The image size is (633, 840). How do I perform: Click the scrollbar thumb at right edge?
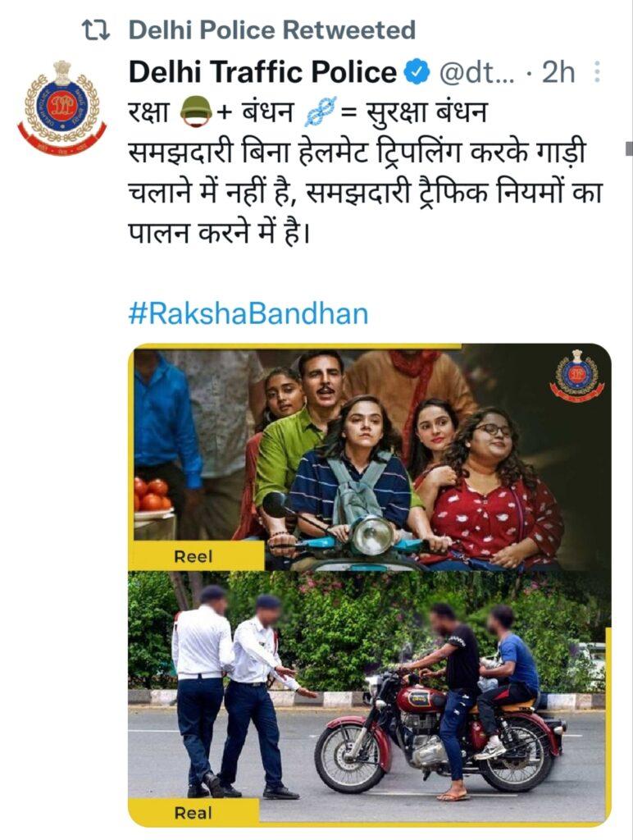(629, 148)
